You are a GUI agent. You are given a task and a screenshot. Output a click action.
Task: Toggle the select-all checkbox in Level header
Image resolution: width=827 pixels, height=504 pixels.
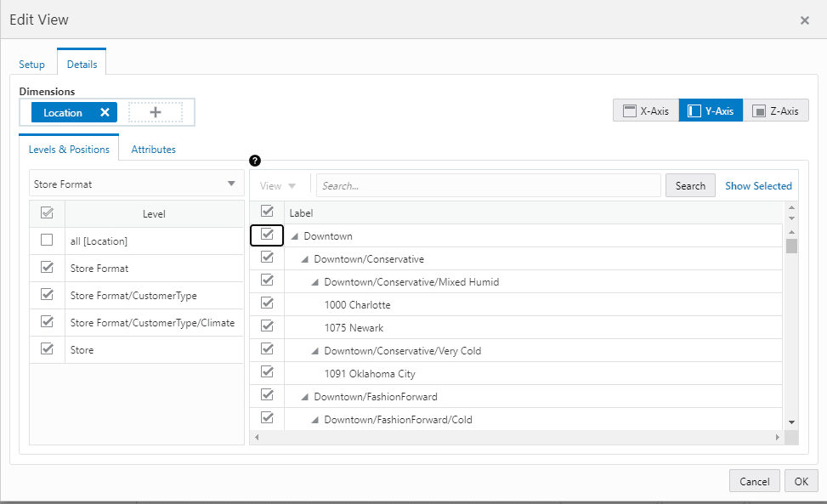click(x=47, y=213)
